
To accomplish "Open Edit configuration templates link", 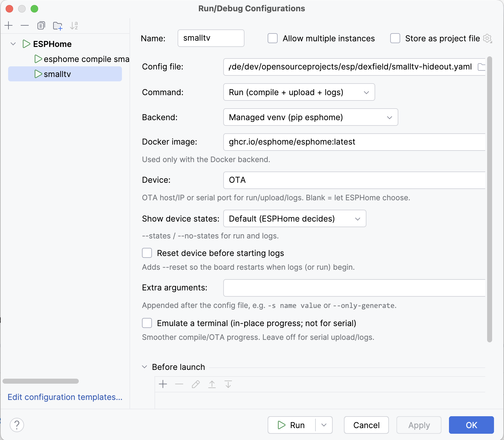I will 65,397.
